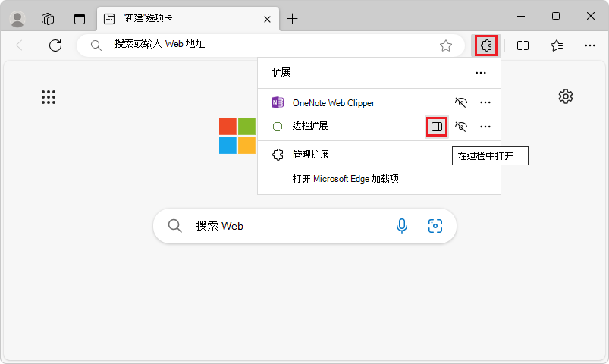Add page to favorites star in address bar

tap(445, 45)
